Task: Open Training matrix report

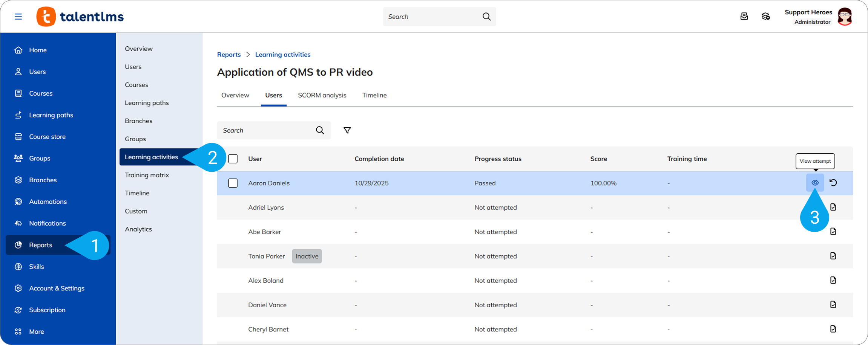Action: 147,175
